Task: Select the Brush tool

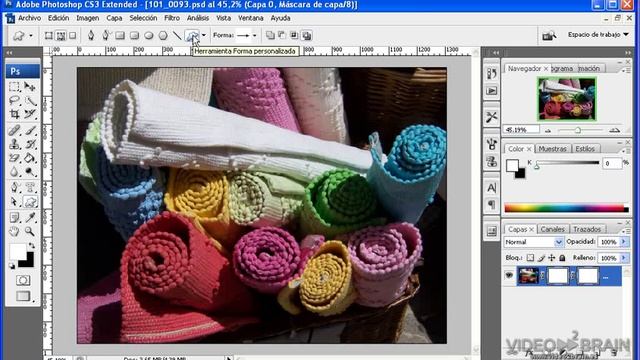Action: click(30, 130)
